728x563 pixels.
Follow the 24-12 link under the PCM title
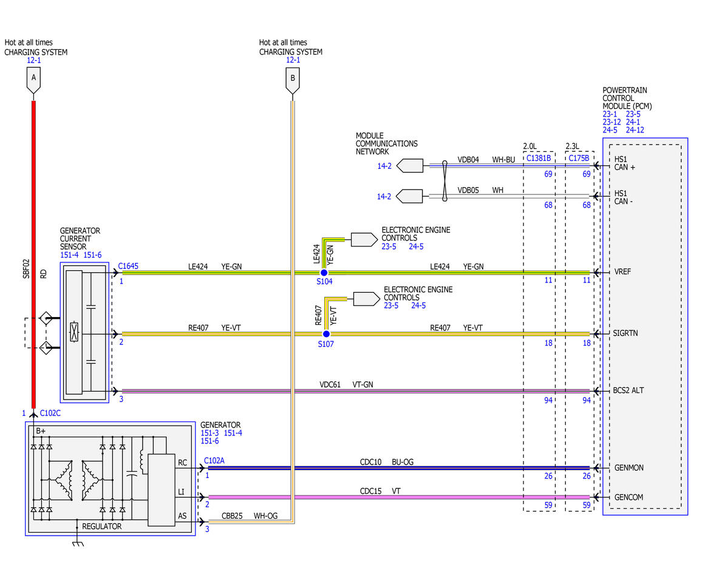(634, 130)
